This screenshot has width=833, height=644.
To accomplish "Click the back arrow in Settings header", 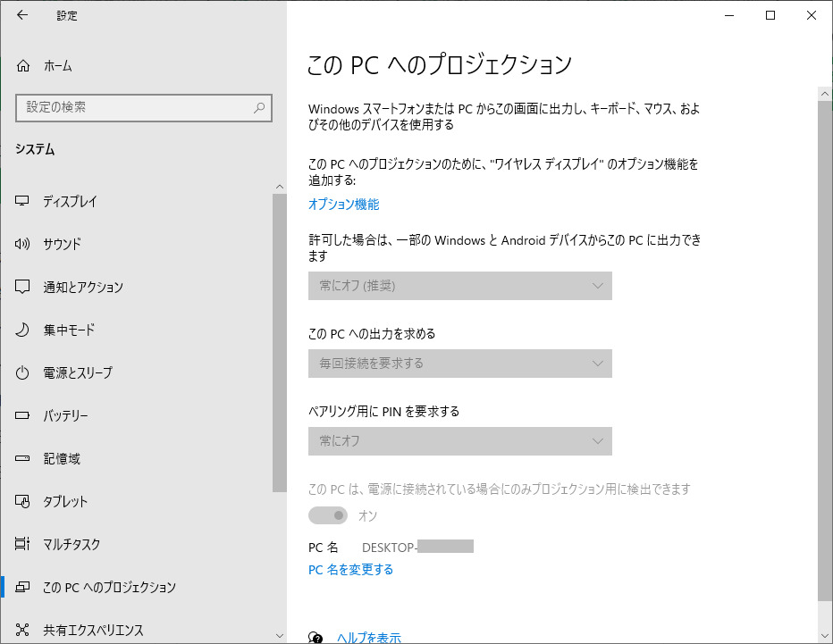I will 22,15.
